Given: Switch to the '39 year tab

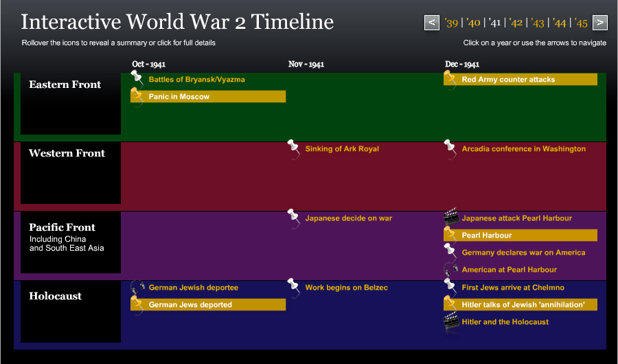Looking at the screenshot, I should click(x=451, y=23).
